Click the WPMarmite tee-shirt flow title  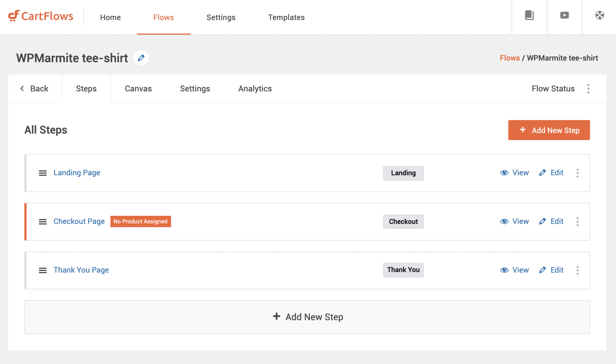[x=72, y=58]
